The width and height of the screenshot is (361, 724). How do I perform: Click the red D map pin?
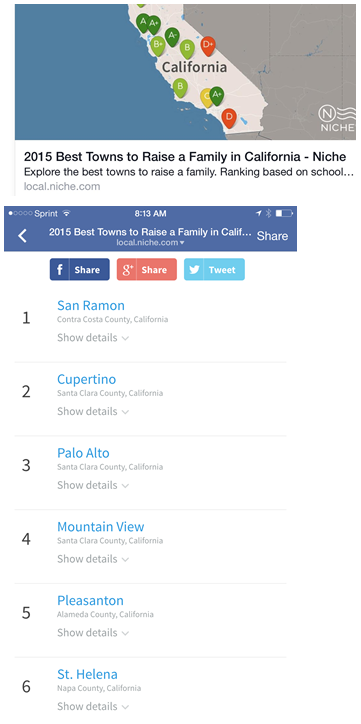[x=229, y=118]
